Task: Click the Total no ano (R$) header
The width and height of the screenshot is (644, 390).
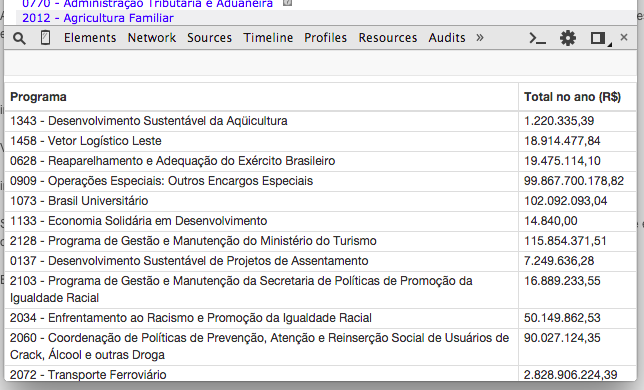Action: [572, 97]
